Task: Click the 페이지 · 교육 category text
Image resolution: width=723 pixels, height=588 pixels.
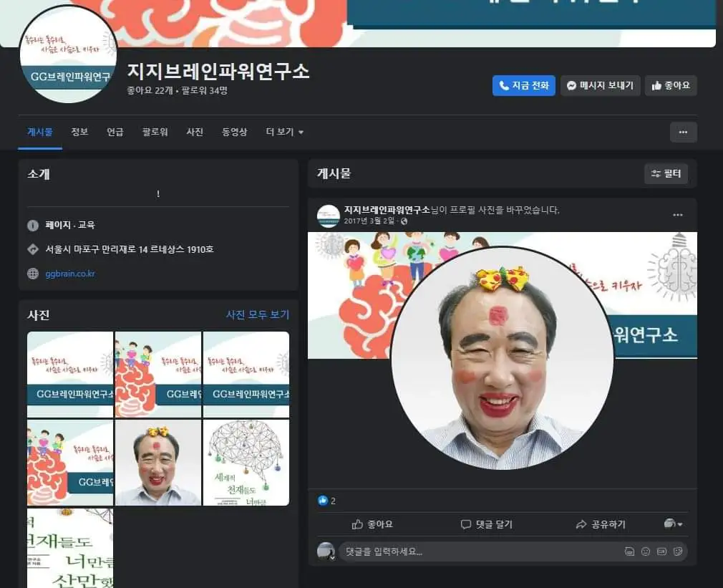Action: point(70,225)
